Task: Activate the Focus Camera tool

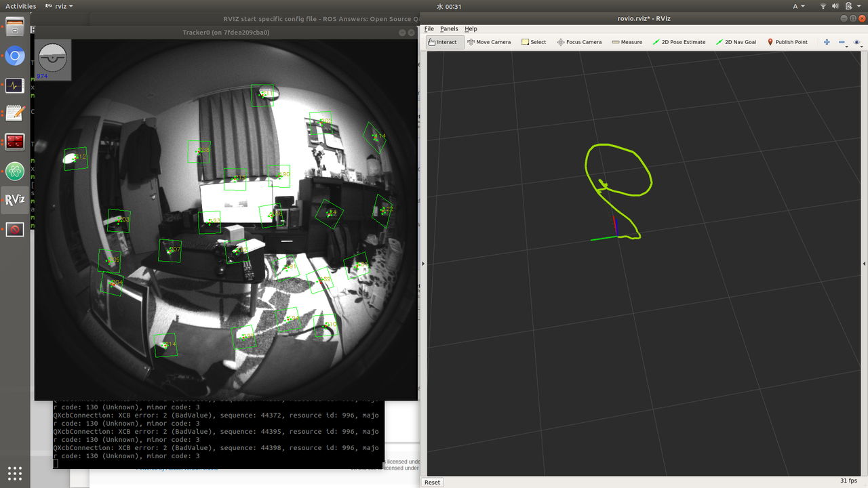Action: [x=579, y=41]
